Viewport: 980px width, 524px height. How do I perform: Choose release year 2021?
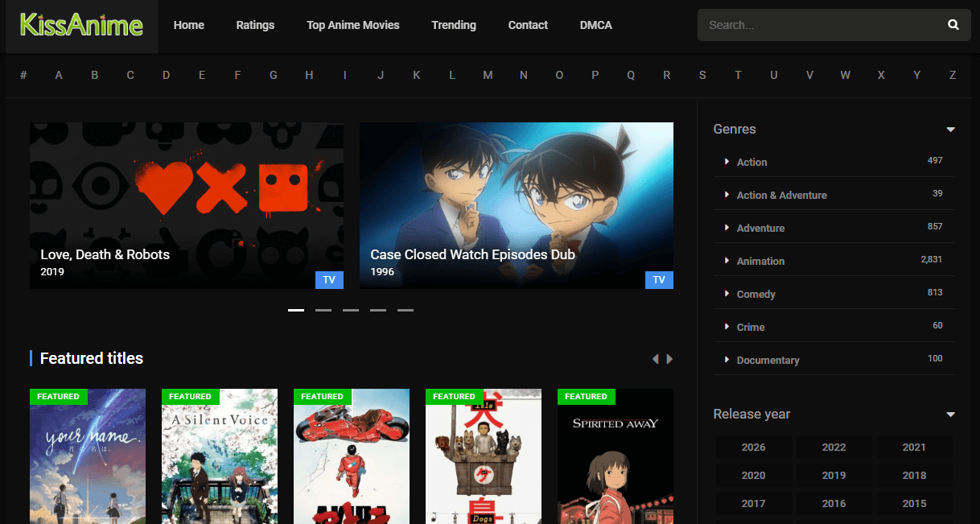tap(915, 448)
